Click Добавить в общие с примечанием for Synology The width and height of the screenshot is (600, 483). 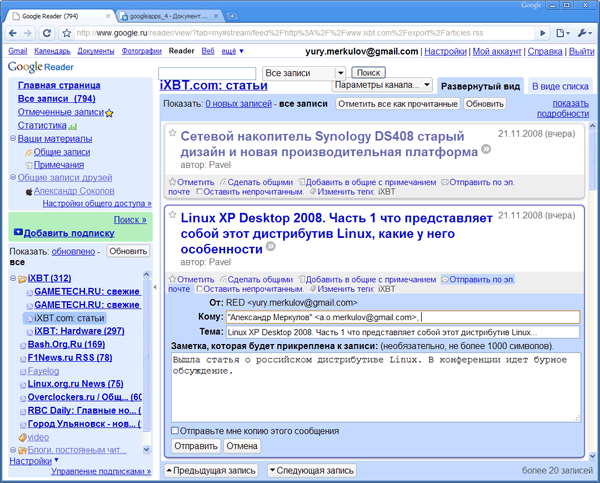pos(367,182)
